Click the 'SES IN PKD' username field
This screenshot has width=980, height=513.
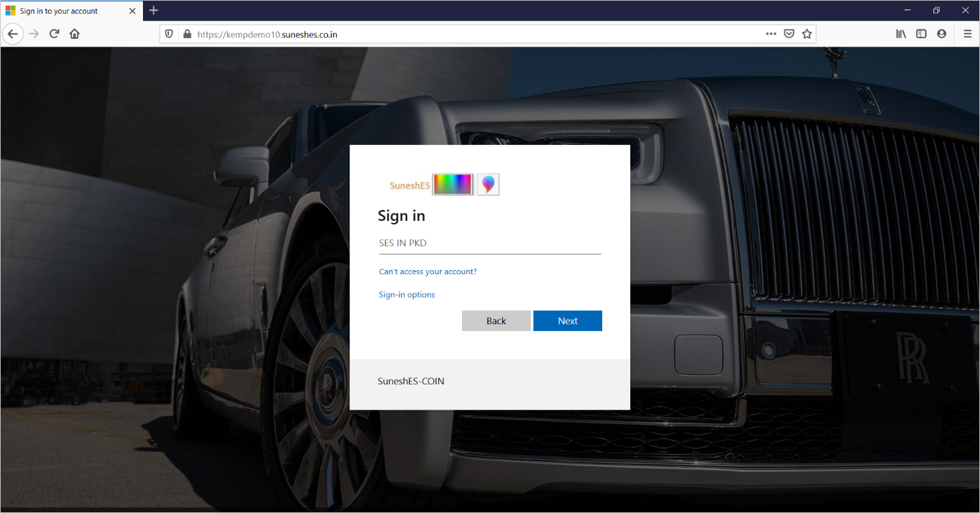pyautogui.click(x=489, y=243)
